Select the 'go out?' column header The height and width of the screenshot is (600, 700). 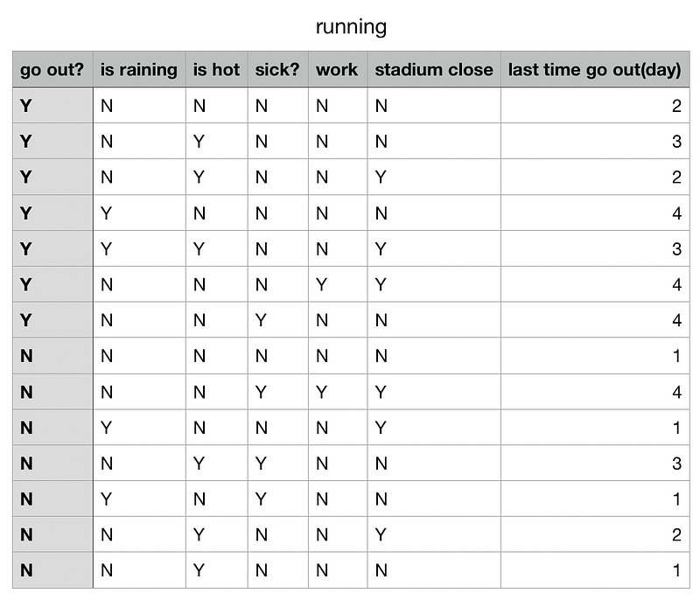click(52, 70)
